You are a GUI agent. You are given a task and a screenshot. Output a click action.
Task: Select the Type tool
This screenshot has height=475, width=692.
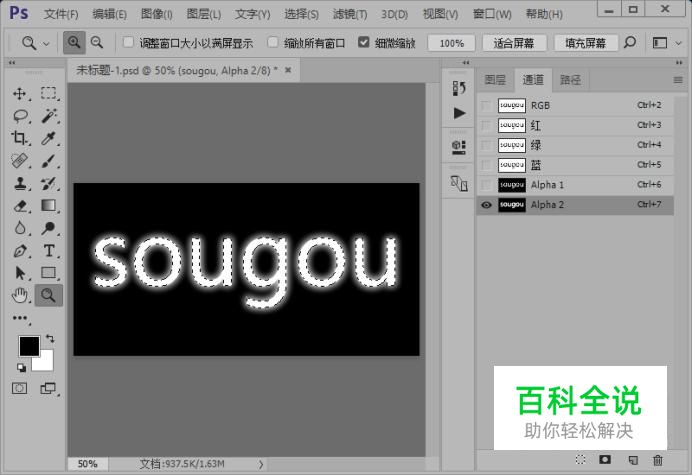click(49, 250)
